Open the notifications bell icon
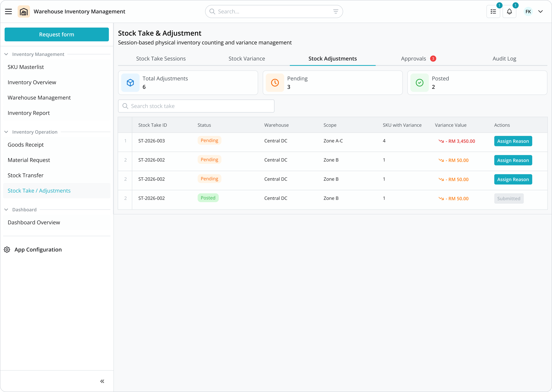This screenshot has width=552, height=392. (x=509, y=12)
